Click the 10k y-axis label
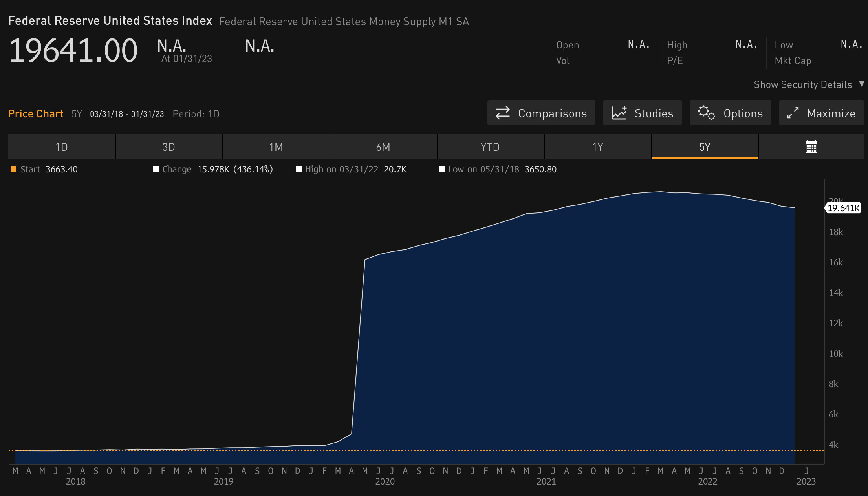The width and height of the screenshot is (868, 496). coord(836,354)
